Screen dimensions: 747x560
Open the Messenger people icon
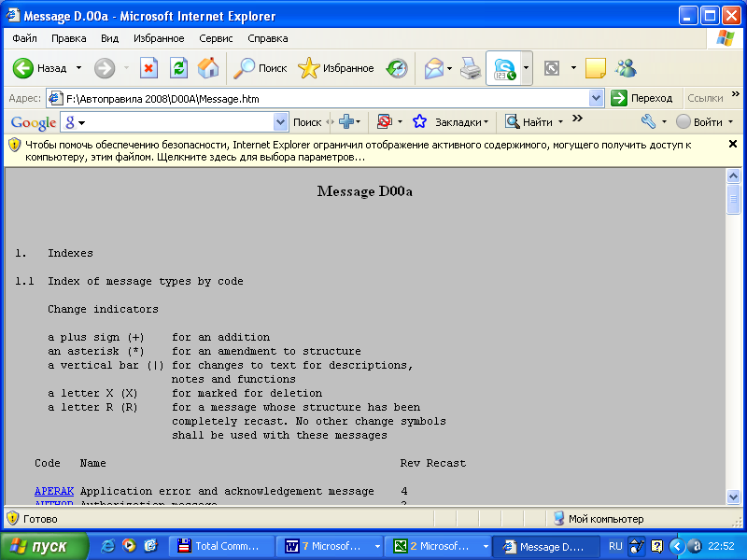pos(626,68)
